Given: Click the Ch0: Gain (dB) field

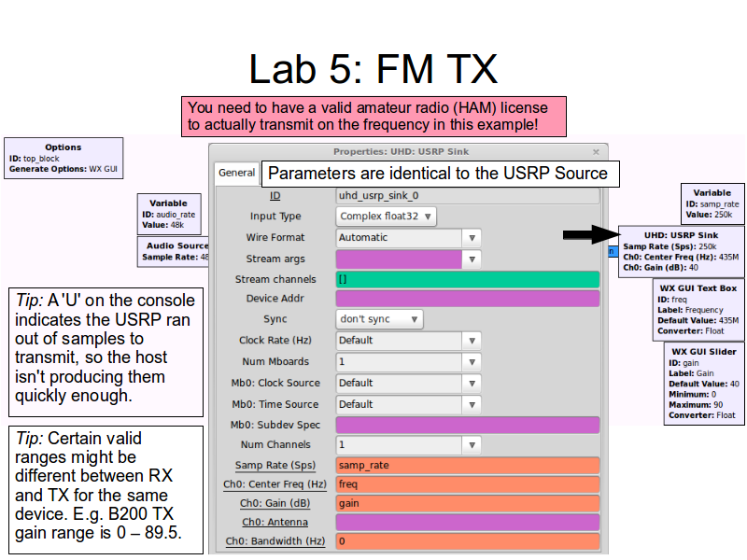Looking at the screenshot, I should [467, 504].
